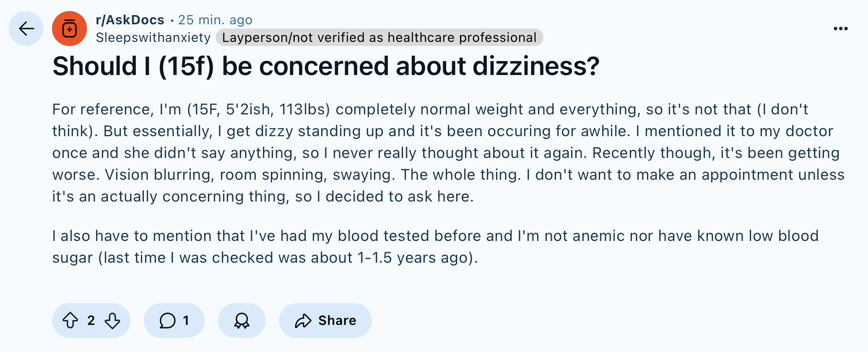
Task: Click the Share button label
Action: [x=337, y=321]
